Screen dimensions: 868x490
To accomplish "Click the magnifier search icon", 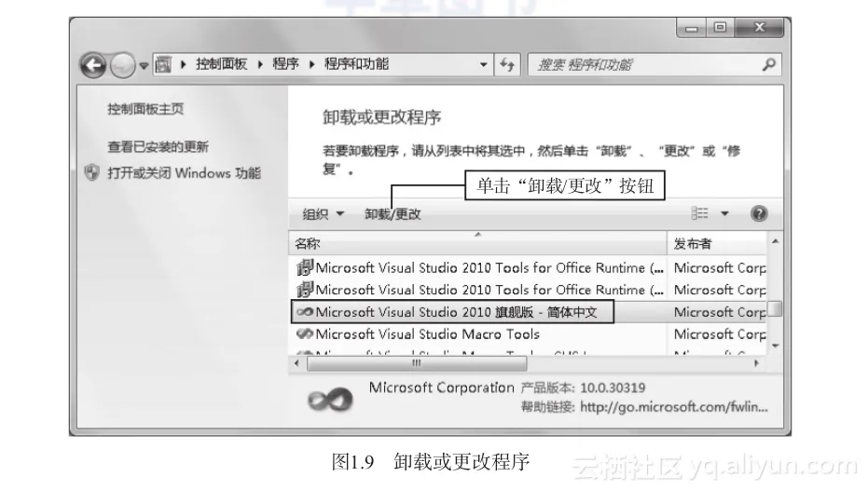I will click(768, 64).
